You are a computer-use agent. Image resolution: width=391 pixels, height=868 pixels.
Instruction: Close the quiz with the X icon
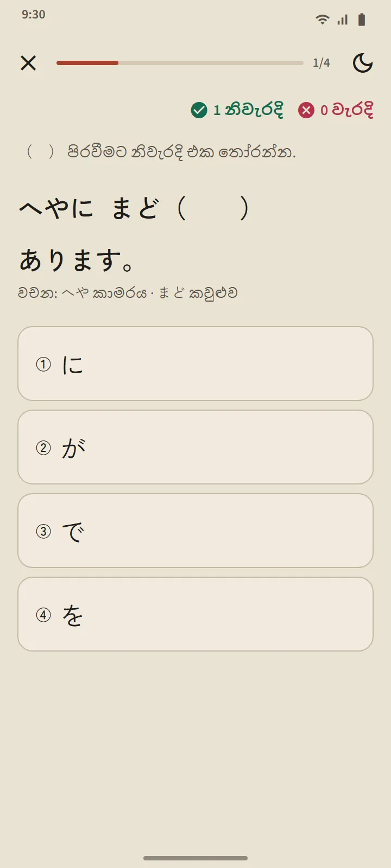[x=28, y=63]
